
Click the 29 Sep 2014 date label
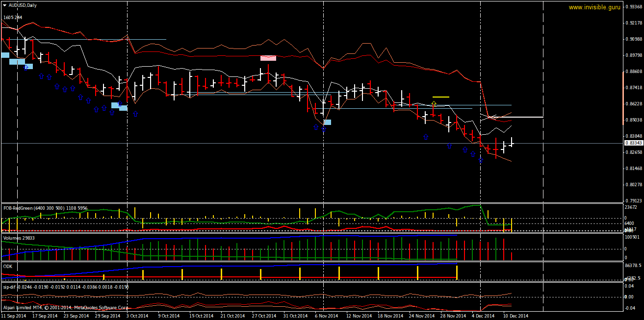(107, 316)
